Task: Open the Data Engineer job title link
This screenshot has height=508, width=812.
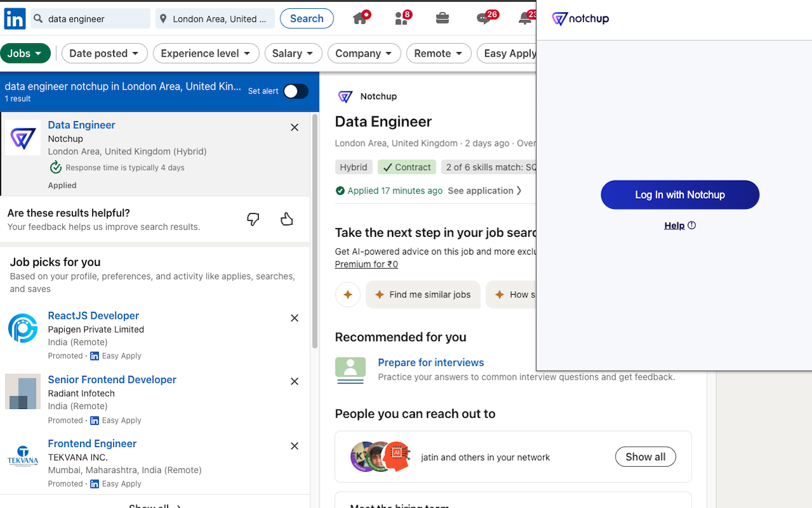Action: click(x=82, y=125)
